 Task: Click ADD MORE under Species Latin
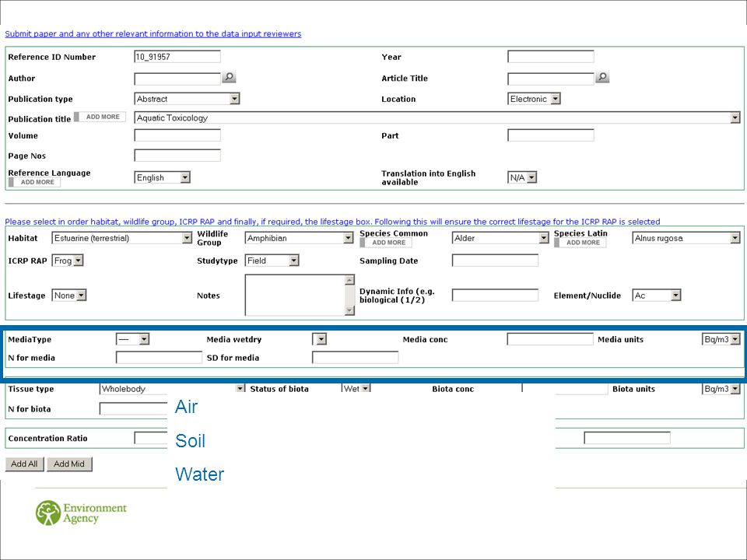[x=580, y=243]
